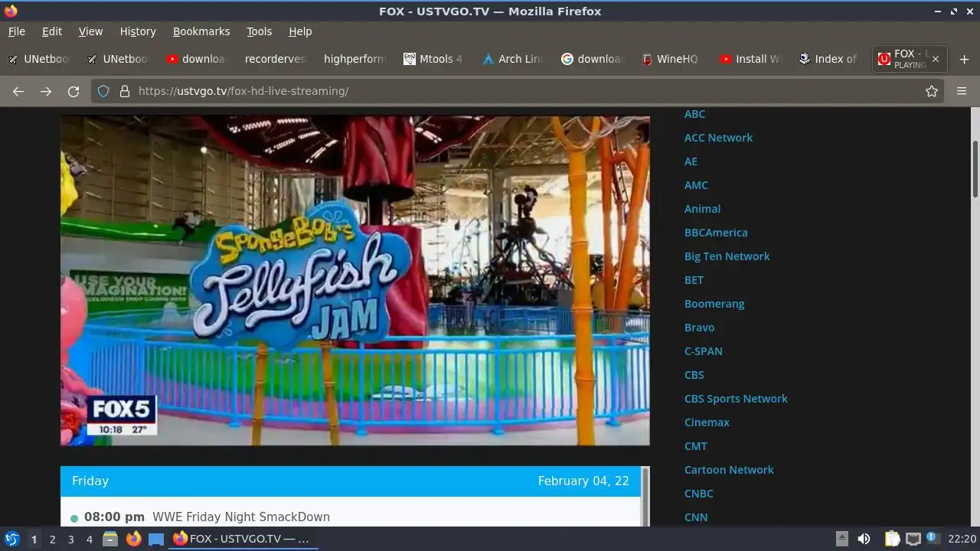Open the History menu
The image size is (980, 551).
pyautogui.click(x=138, y=31)
